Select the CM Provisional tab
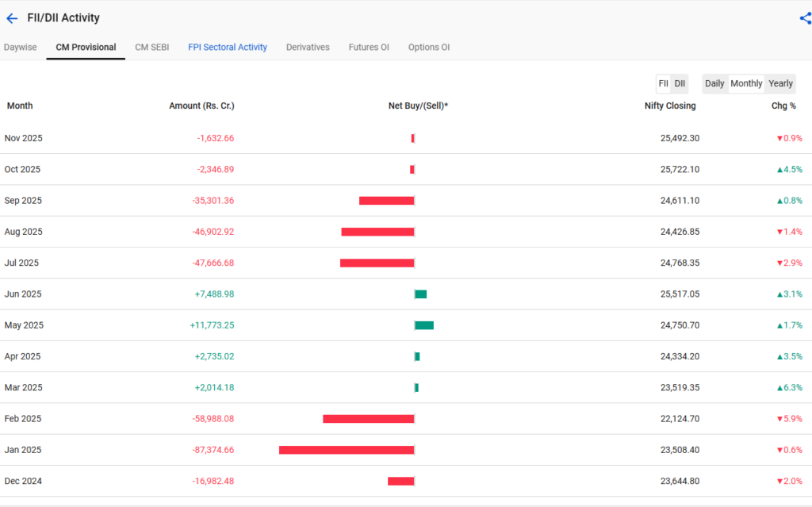This screenshot has height=507, width=812. (86, 47)
